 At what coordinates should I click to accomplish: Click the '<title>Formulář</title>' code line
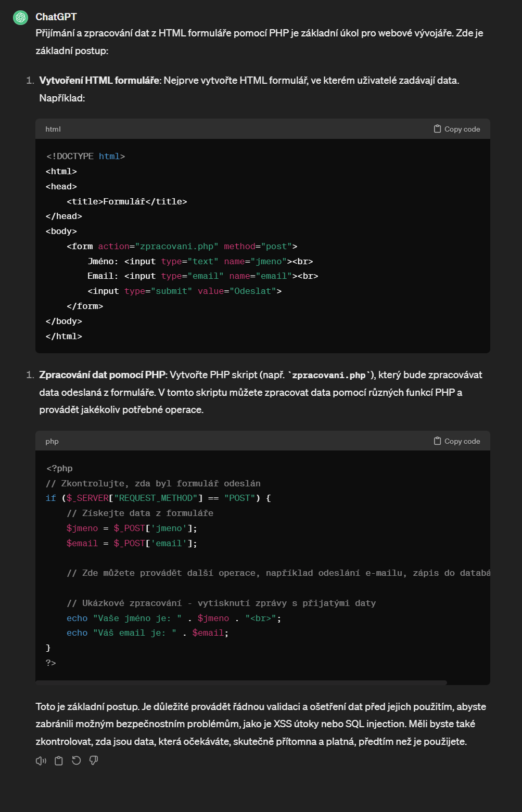point(126,201)
